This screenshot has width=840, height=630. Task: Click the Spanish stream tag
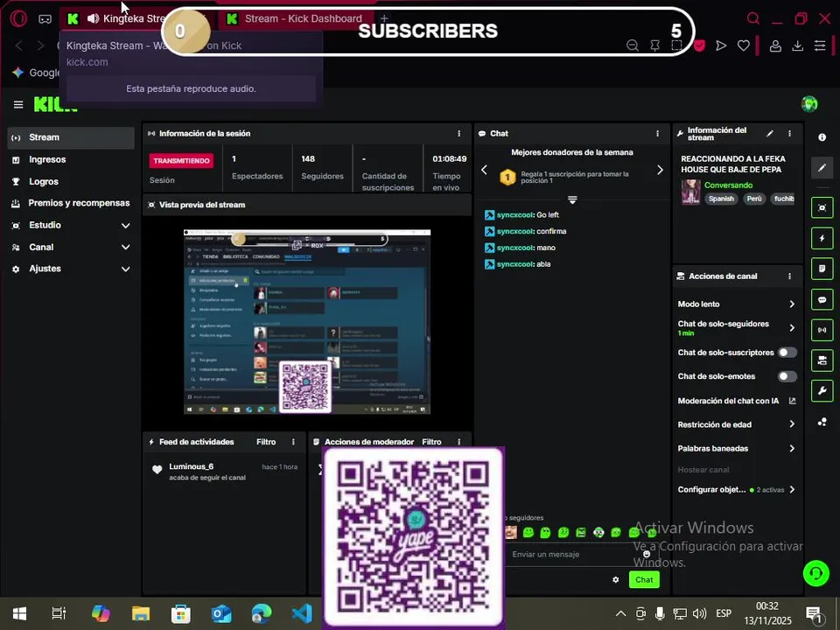721,199
